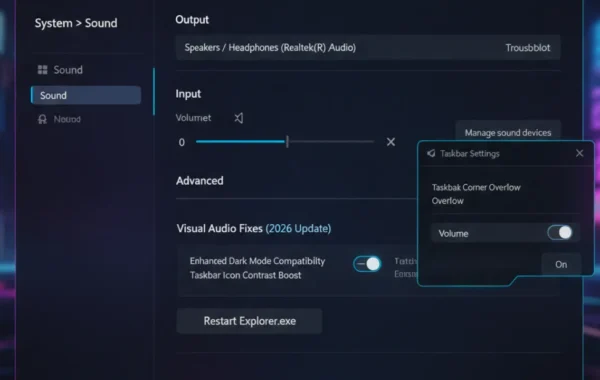Viewport: 600px width, 380px height.
Task: Click Taskbak Corner Overflow label
Action: point(476,188)
